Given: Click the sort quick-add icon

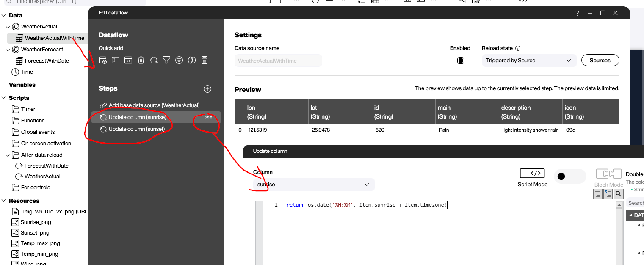Looking at the screenshot, I should (x=179, y=61).
